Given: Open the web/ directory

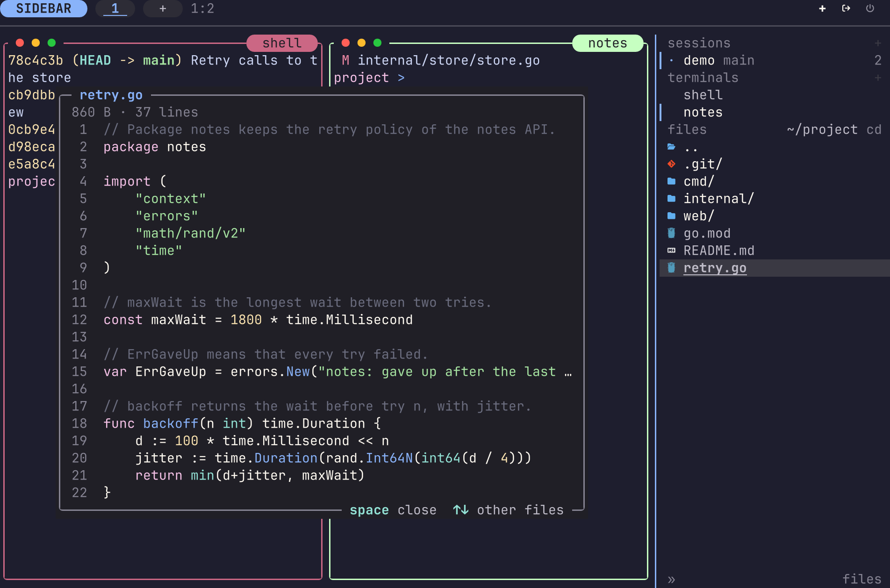Looking at the screenshot, I should pyautogui.click(x=775, y=216).
